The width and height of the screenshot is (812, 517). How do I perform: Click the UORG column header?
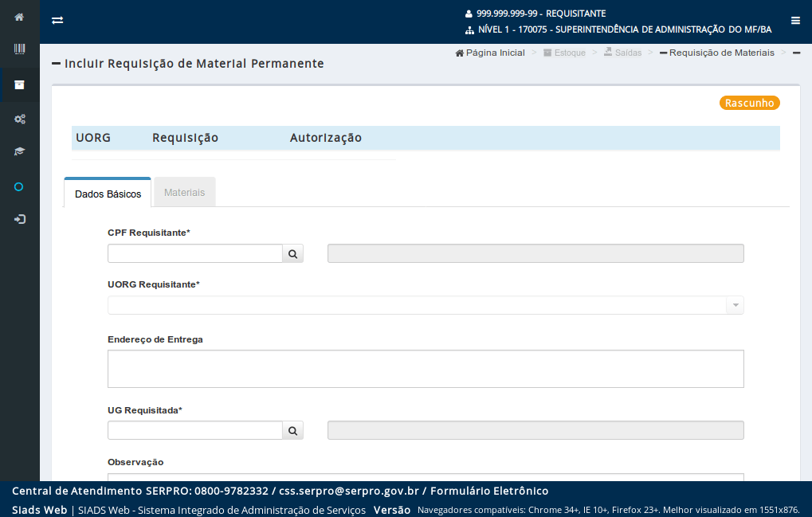93,138
